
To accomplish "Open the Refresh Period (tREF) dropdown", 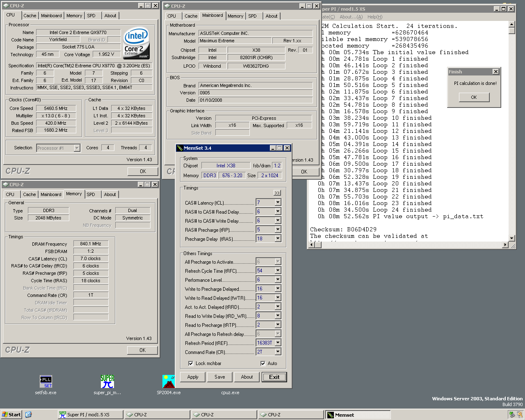I will point(278,343).
